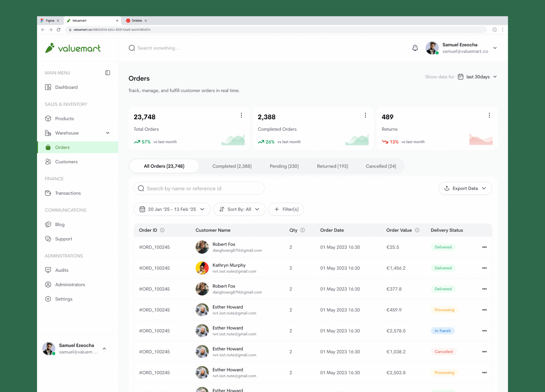Click info icon beside Order Value header

[417, 230]
